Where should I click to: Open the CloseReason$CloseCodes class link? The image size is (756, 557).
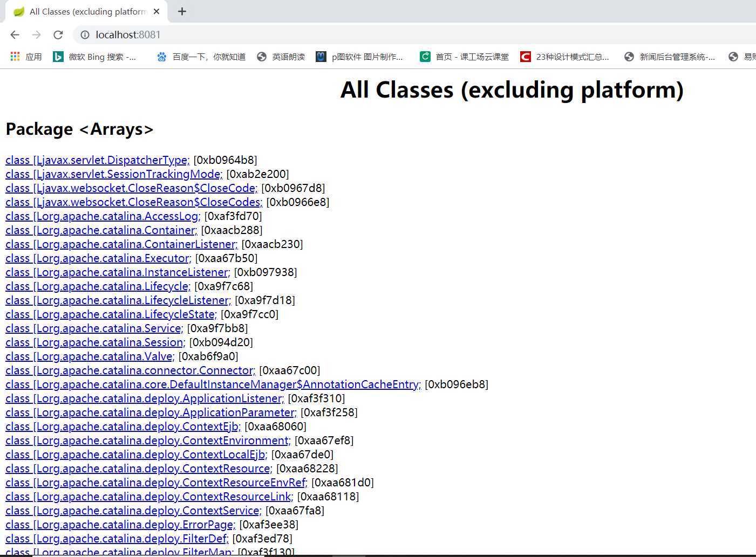[x=134, y=202]
